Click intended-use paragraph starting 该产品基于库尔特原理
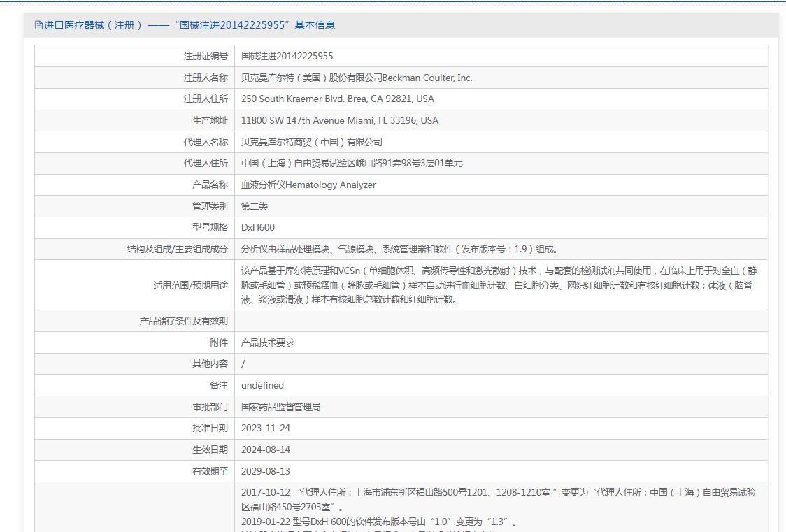 499,285
